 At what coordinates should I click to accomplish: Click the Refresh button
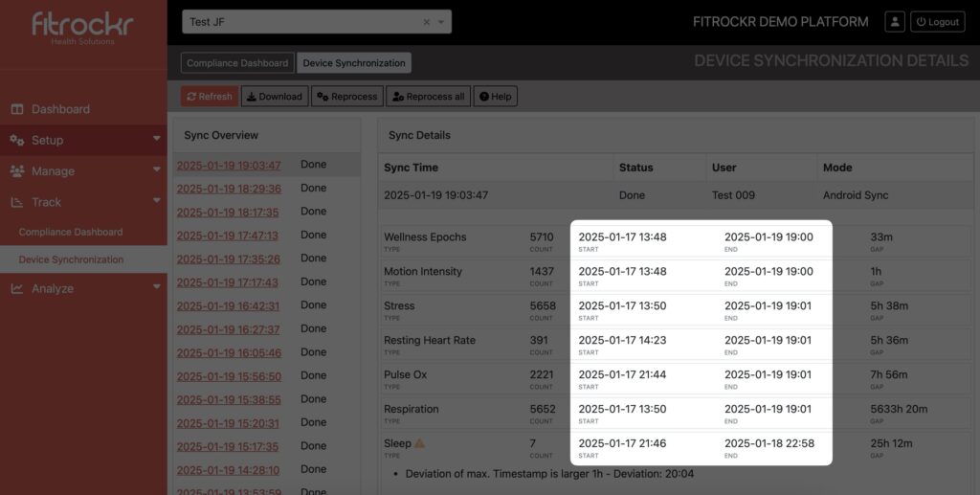click(x=210, y=97)
